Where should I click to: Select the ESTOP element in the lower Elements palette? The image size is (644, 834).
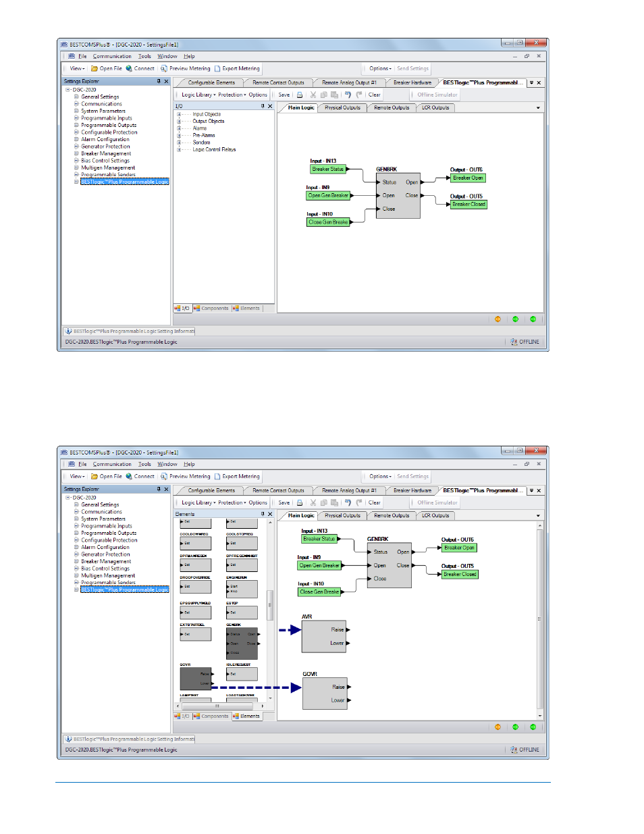click(242, 613)
